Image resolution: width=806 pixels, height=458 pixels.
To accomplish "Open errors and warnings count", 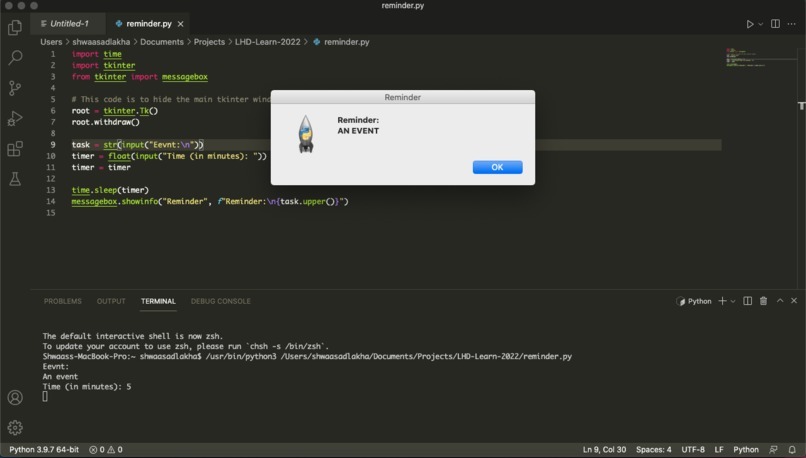I will tap(106, 450).
